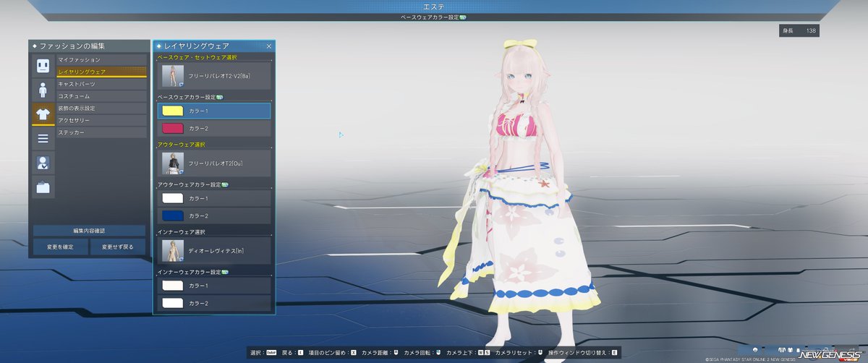Open the character profile category icon
Screen dimensions: 868x363
[43, 163]
